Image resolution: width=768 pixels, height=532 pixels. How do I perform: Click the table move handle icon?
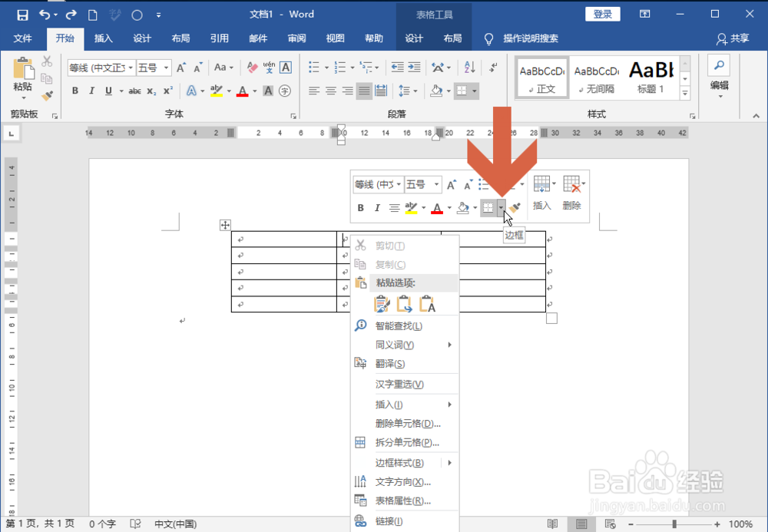click(225, 225)
